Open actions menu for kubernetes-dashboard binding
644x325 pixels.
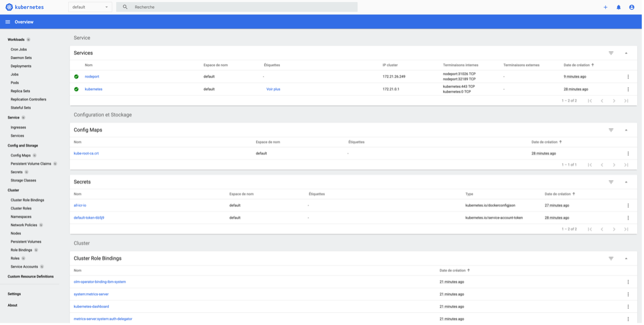(x=628, y=307)
